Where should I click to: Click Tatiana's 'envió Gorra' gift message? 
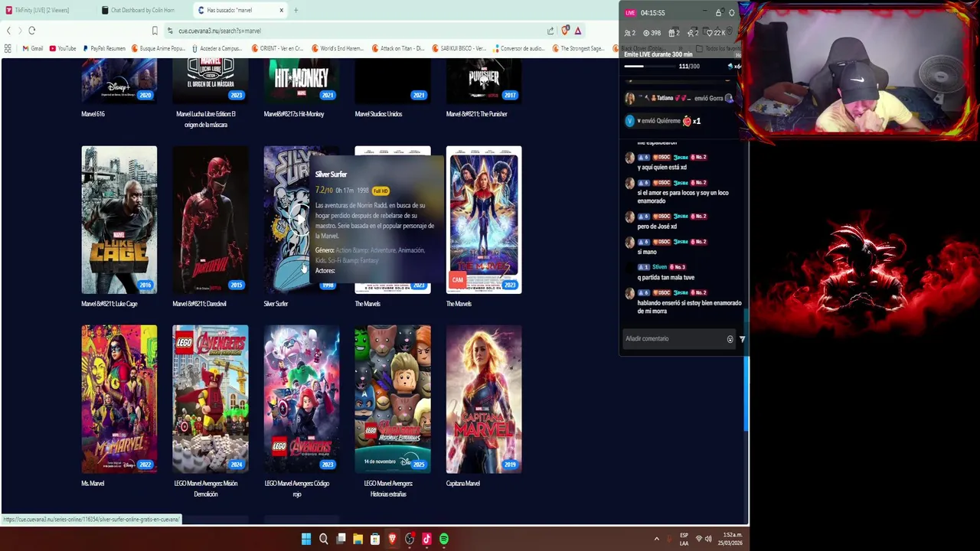point(679,99)
